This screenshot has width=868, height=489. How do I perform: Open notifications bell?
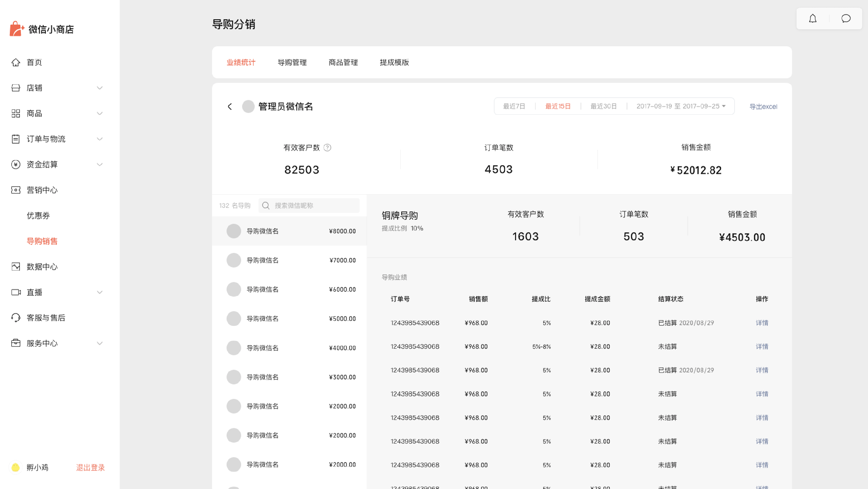813,19
